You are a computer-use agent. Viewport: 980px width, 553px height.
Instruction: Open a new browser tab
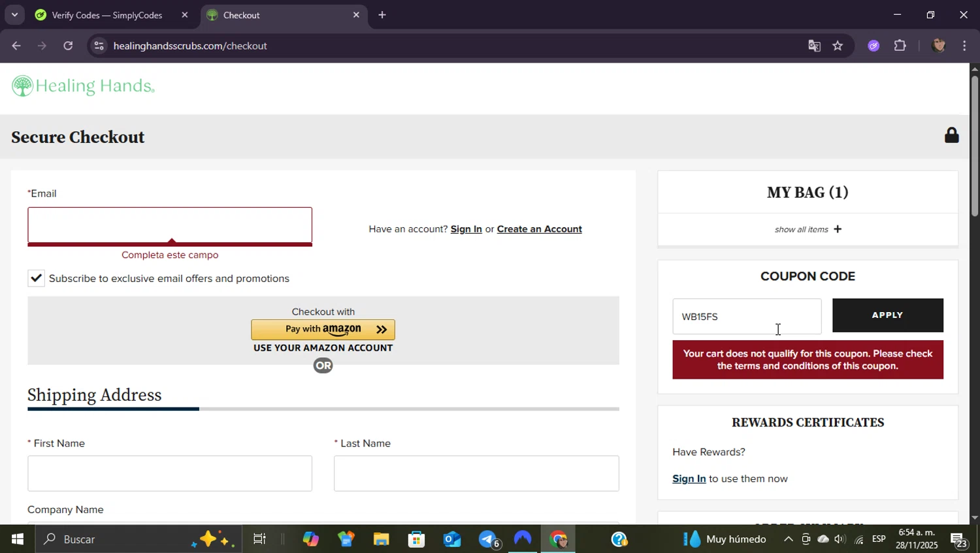tap(382, 15)
